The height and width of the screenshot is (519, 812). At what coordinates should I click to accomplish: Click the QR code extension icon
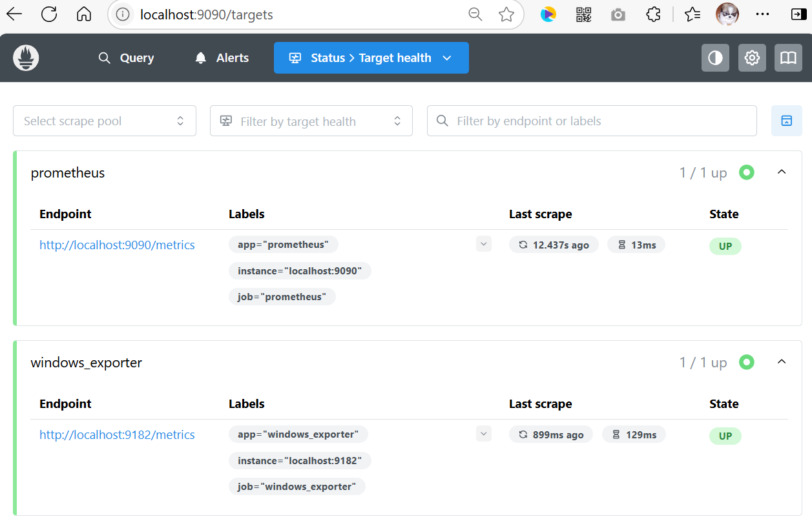pos(583,14)
